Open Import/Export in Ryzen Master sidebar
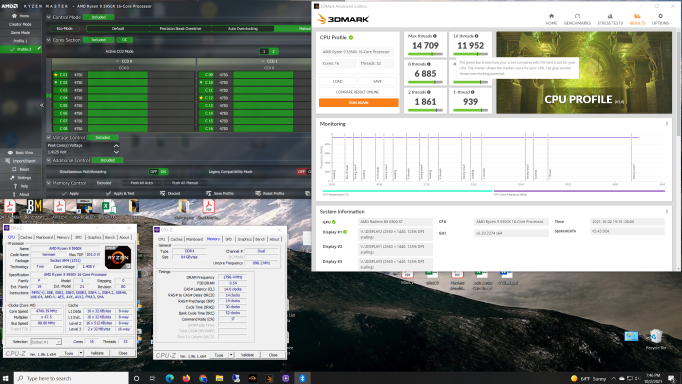This screenshot has height=384, width=682. tap(20, 161)
